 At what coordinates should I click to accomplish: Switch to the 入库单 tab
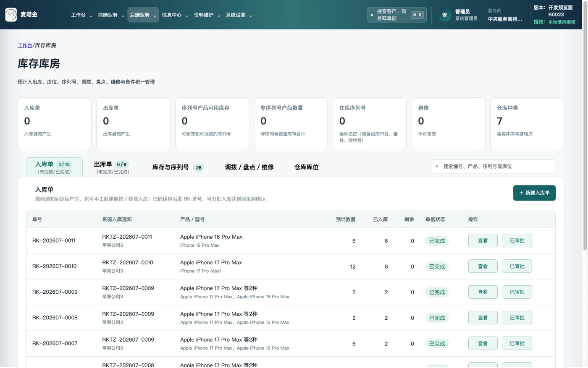(54, 167)
